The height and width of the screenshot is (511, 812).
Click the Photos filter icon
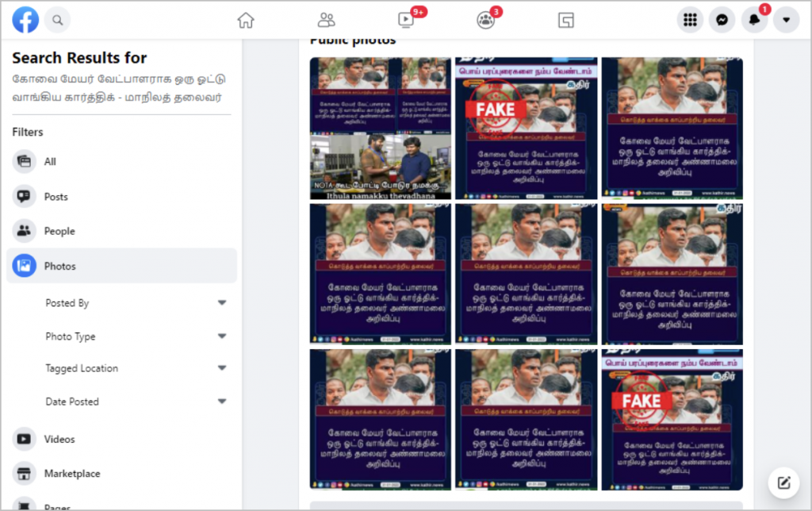pyautogui.click(x=25, y=266)
